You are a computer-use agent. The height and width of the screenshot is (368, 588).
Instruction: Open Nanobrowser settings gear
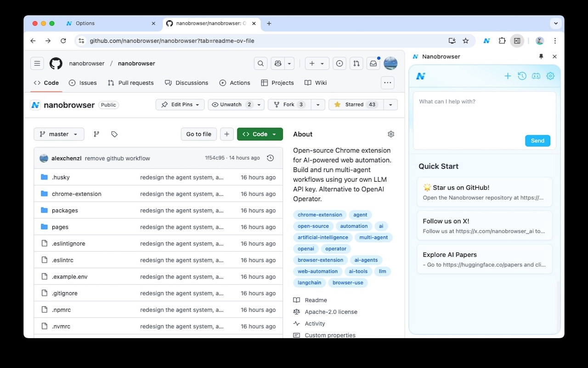pyautogui.click(x=550, y=76)
